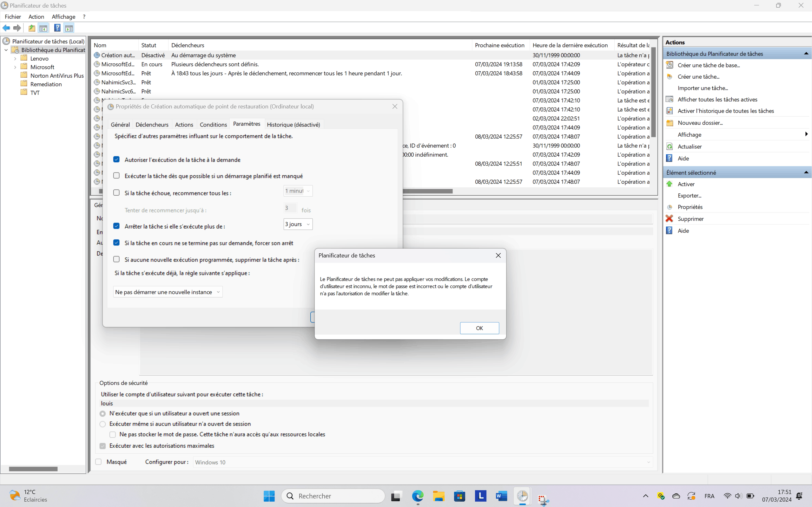This screenshot has width=812, height=507.
Task: Expand the Microsoft tree node arrow
Action: [x=15, y=67]
